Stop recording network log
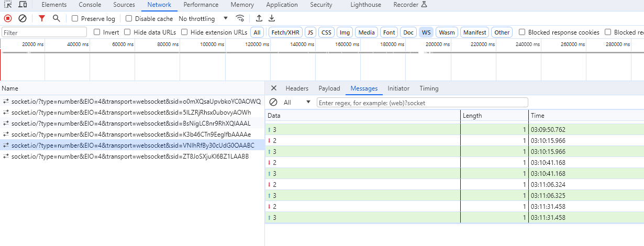Screen dimensions: 644x246 (8, 18)
